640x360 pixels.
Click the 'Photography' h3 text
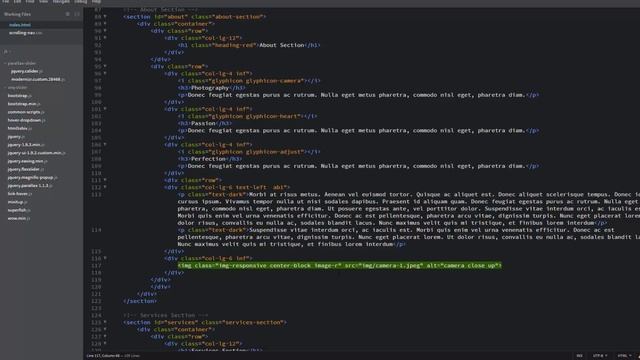[x=210, y=88]
